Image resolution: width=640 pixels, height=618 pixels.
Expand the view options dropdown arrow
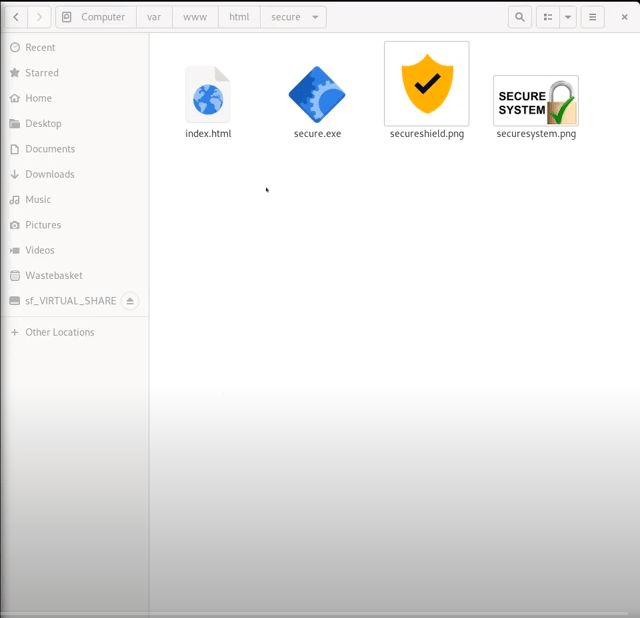(x=568, y=17)
